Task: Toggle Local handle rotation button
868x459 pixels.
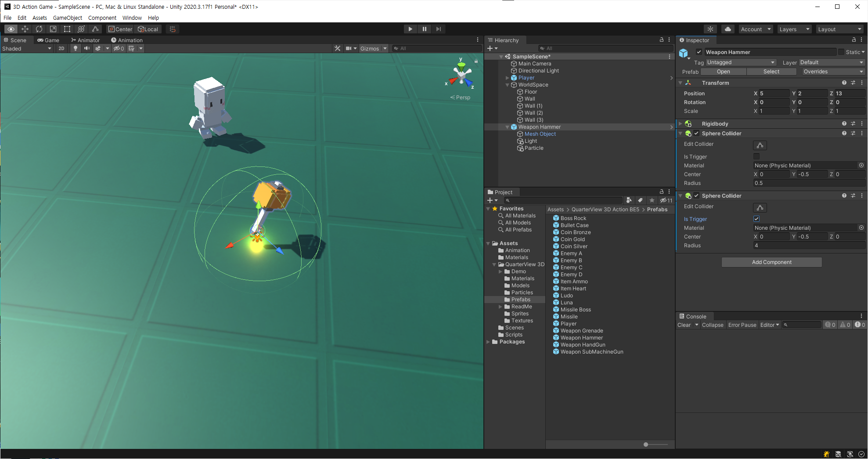Action: (x=148, y=29)
